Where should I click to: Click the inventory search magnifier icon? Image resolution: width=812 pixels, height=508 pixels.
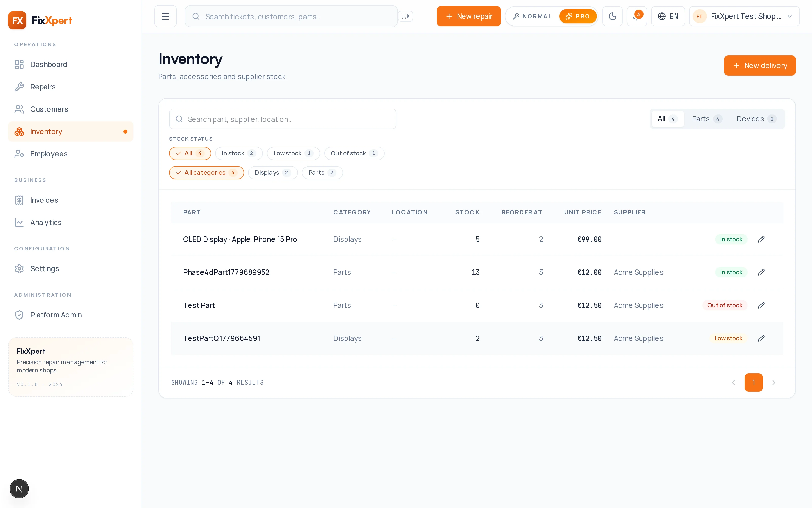tap(179, 119)
